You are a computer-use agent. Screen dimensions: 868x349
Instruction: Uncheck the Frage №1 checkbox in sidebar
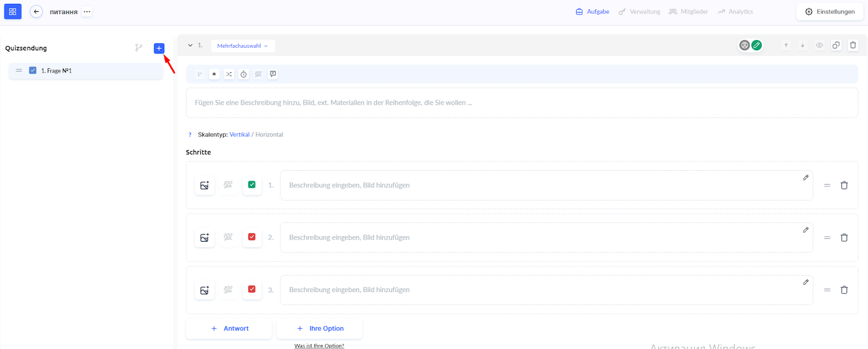[x=33, y=70]
